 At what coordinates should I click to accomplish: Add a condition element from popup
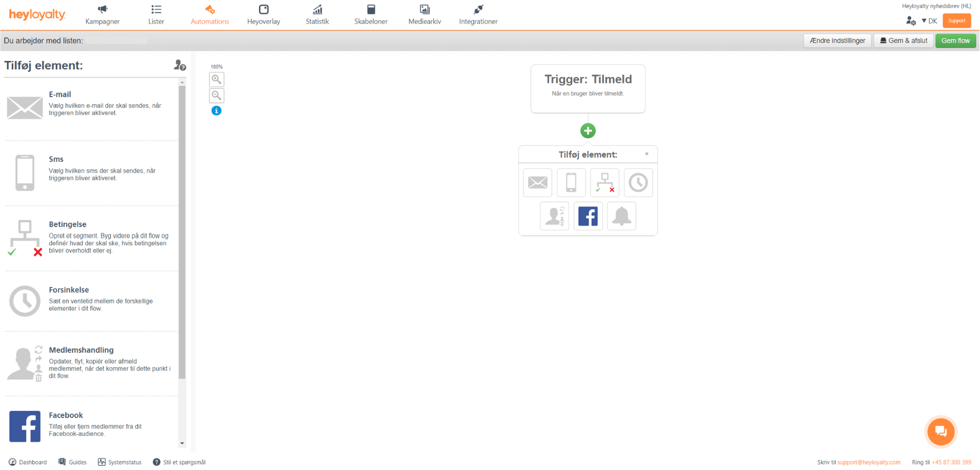tap(605, 183)
